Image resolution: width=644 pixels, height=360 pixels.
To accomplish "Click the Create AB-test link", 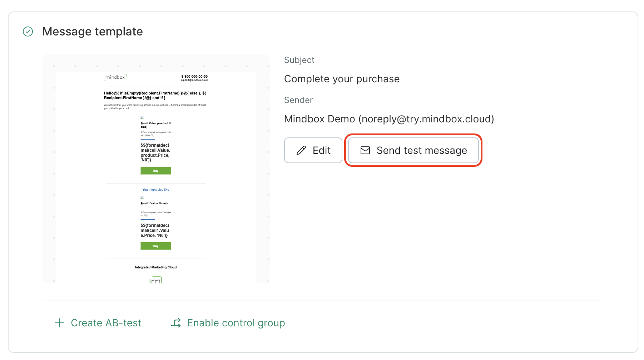I will 98,323.
